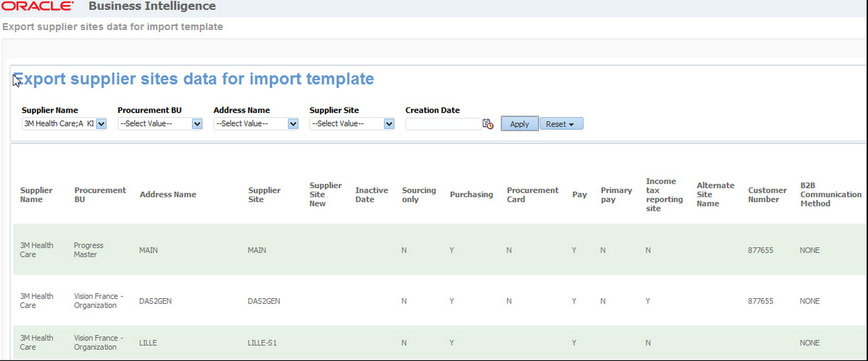Click the Inactive Date column header
The height and width of the screenshot is (361, 868).
372,195
